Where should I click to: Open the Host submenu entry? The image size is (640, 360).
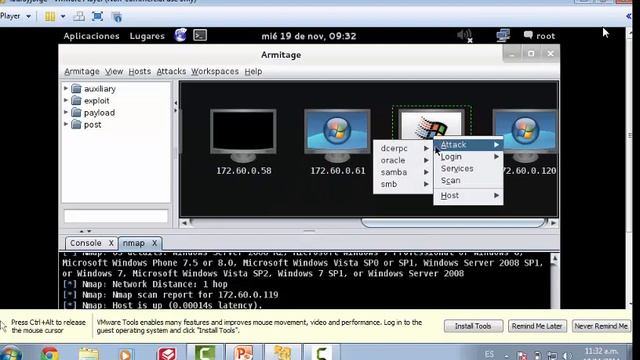tap(468, 196)
